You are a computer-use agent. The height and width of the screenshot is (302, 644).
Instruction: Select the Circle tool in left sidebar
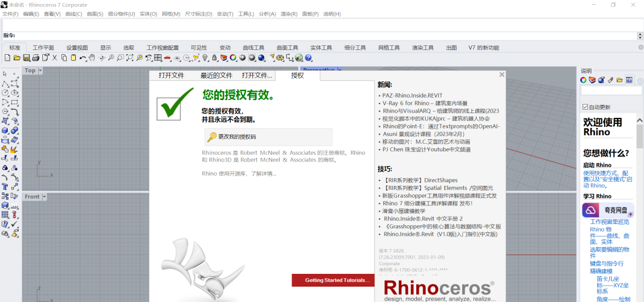[x=5, y=93]
